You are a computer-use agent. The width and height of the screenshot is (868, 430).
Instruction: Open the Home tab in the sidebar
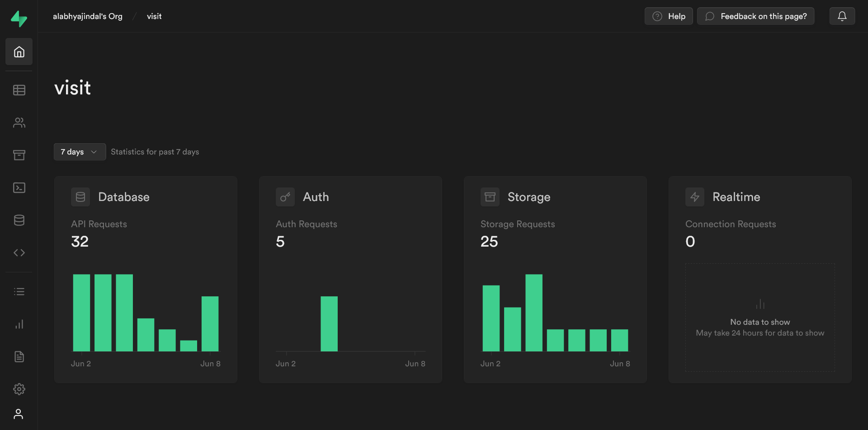click(x=19, y=51)
